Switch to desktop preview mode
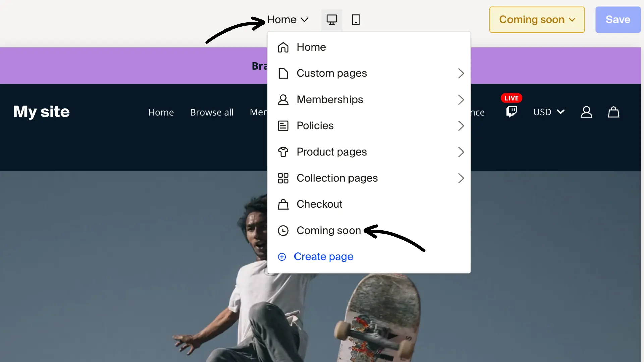644x362 pixels. [x=332, y=19]
